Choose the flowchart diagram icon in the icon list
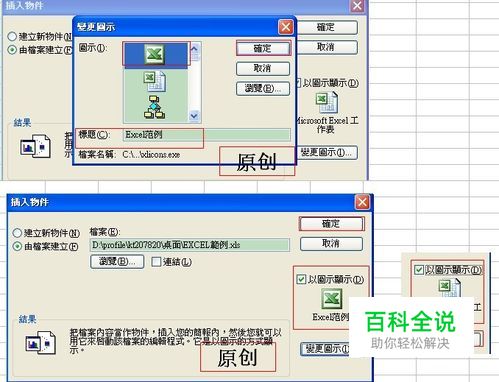 tap(154, 107)
